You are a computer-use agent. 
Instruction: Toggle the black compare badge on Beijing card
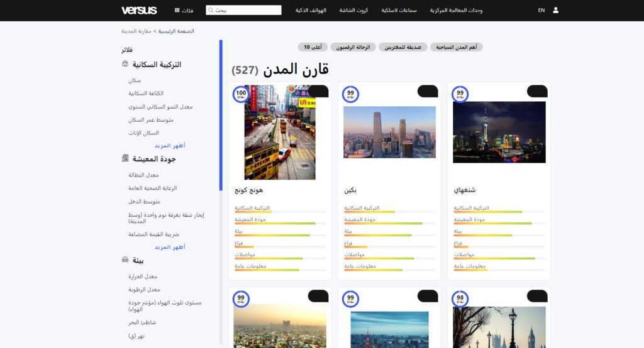(x=428, y=92)
